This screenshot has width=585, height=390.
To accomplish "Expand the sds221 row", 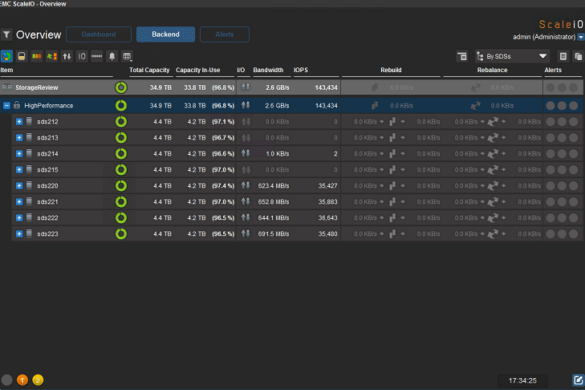I will [x=19, y=202].
